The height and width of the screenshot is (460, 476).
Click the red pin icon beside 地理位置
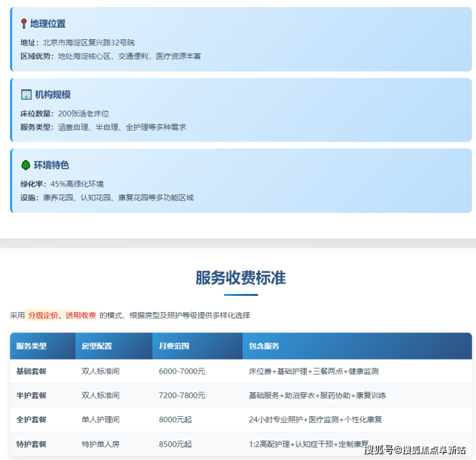pos(24,24)
